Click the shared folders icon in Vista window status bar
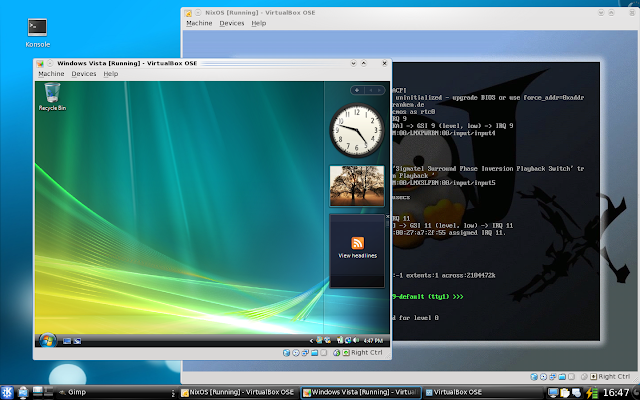The height and width of the screenshot is (400, 640). coord(314,353)
